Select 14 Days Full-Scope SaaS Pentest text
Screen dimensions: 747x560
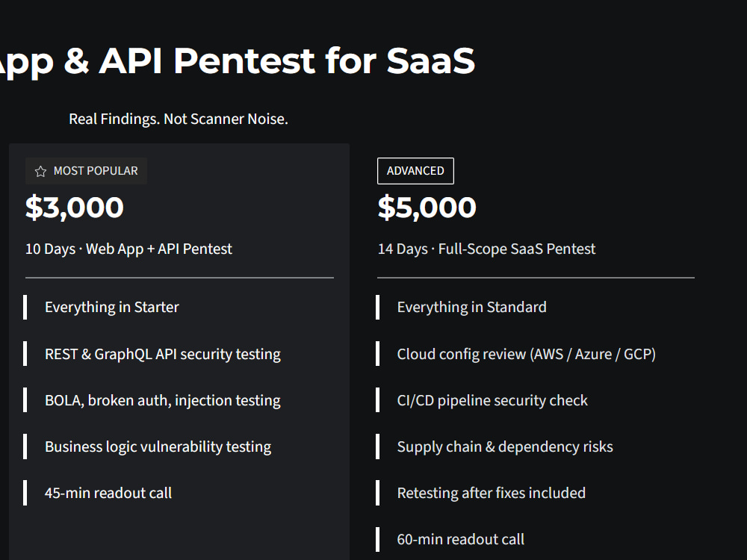point(486,249)
